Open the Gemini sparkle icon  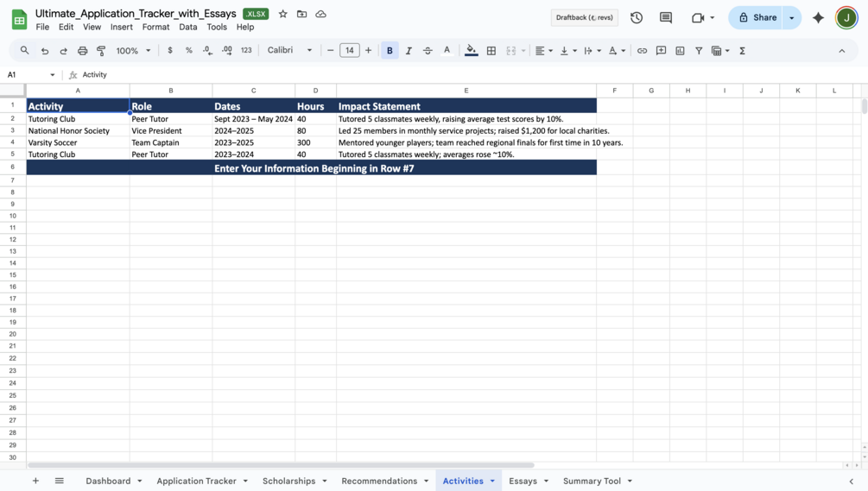[818, 18]
